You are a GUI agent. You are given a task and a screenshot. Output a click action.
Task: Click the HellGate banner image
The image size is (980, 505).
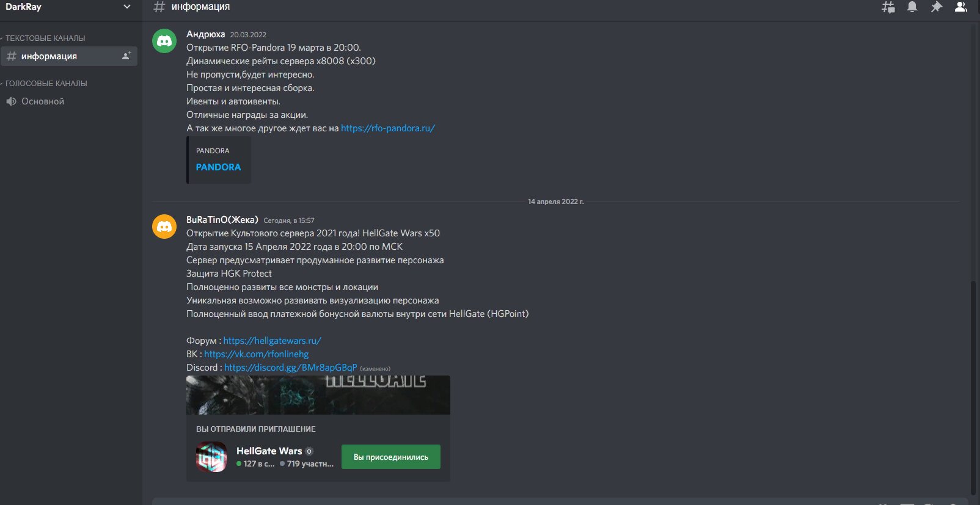point(318,395)
